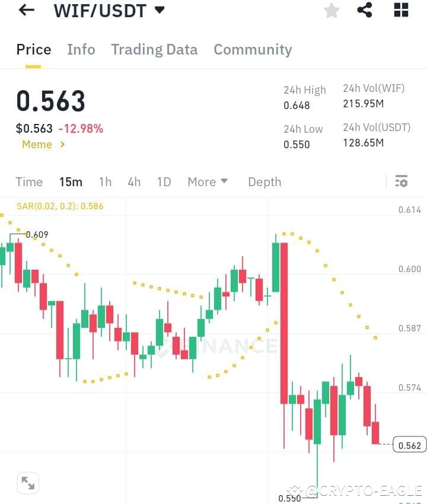Viewport: 427px width, 504px height.
Task: Click the back arrow to exit the chart
Action: click(x=25, y=9)
